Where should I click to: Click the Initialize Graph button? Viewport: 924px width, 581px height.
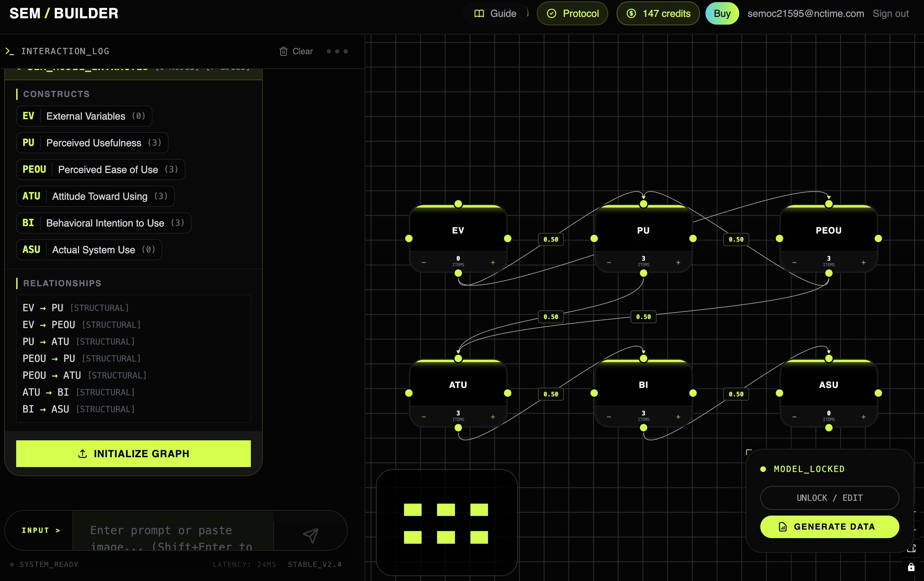133,453
